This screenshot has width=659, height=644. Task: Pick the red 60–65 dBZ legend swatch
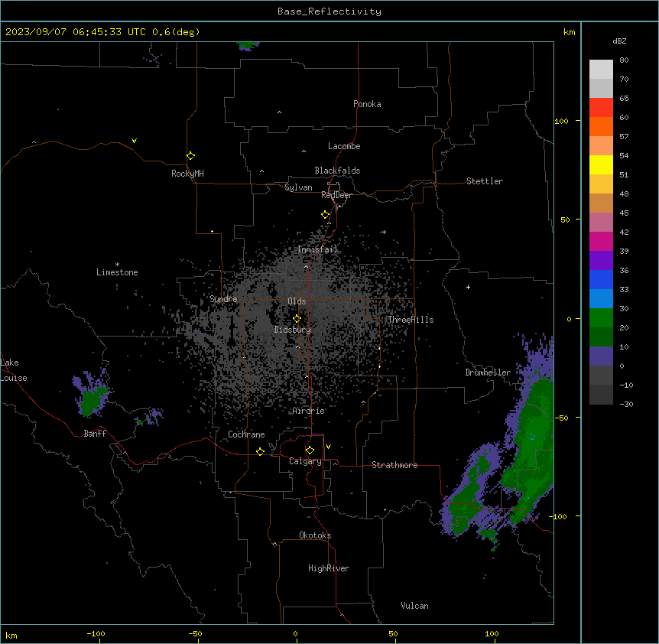tap(601, 107)
